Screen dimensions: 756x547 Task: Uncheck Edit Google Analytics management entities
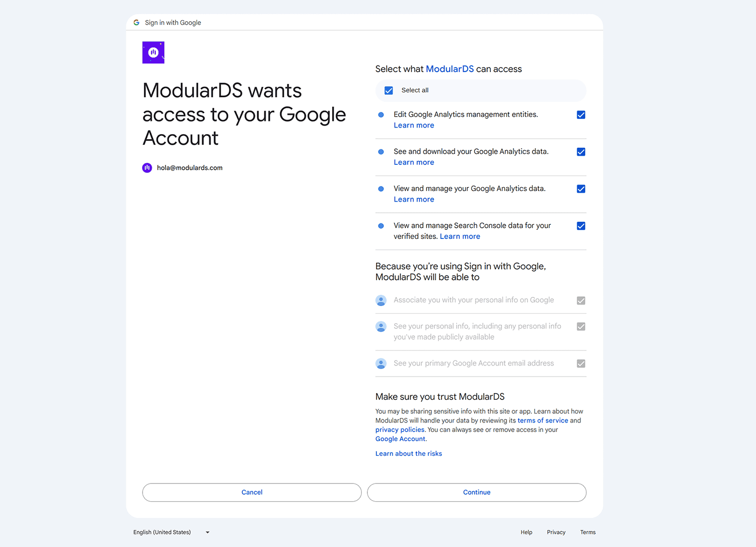pos(581,115)
